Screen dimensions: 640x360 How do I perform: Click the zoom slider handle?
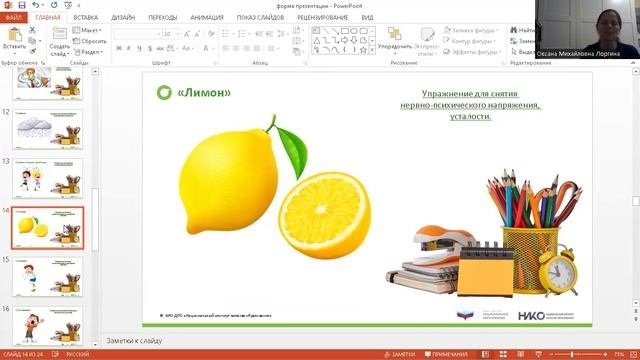pyautogui.click(x=572, y=354)
